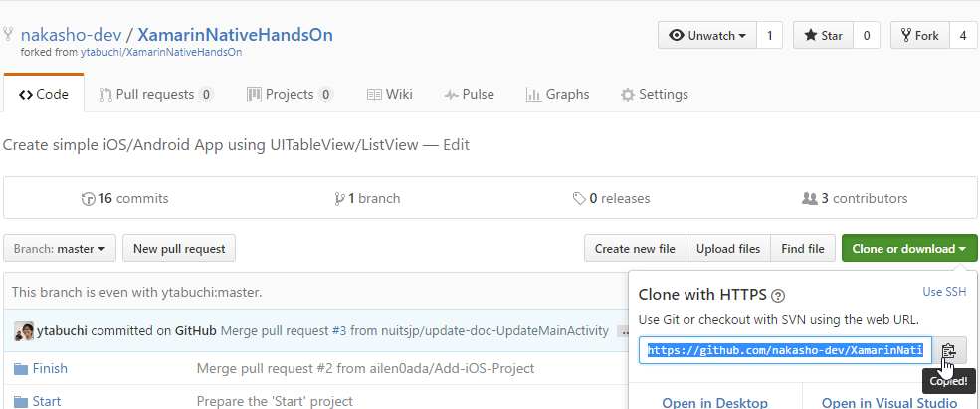Switch to the Pull requests tab
Image resolution: width=980 pixels, height=409 pixels.
coord(157,95)
